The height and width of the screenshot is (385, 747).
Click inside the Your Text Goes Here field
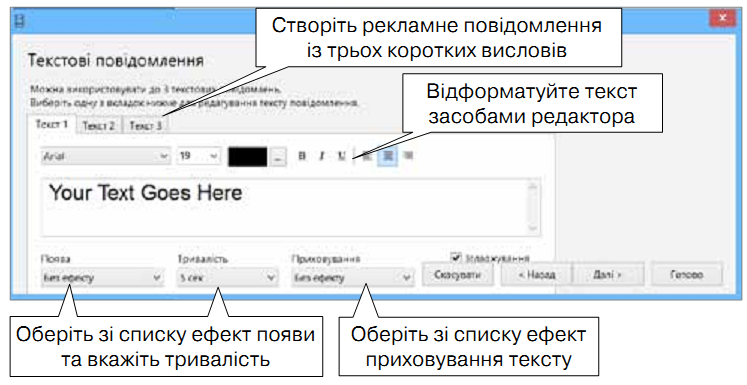[x=291, y=207]
